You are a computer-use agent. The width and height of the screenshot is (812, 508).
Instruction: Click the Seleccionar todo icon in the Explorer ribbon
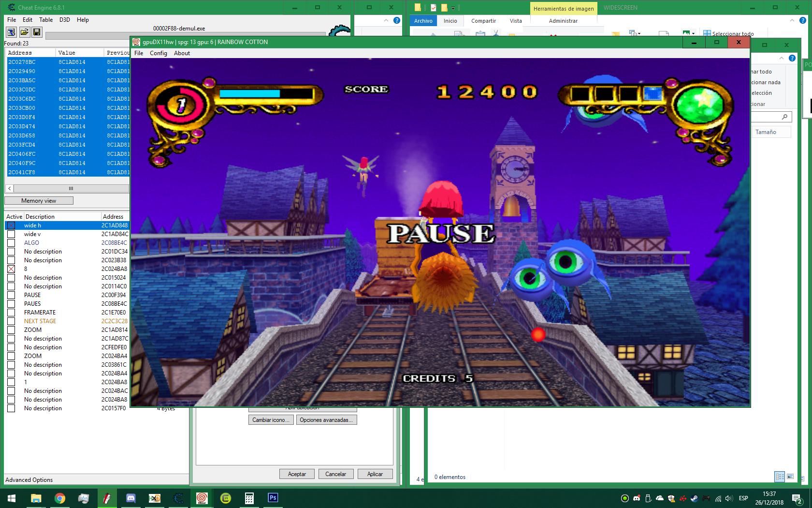(707, 33)
